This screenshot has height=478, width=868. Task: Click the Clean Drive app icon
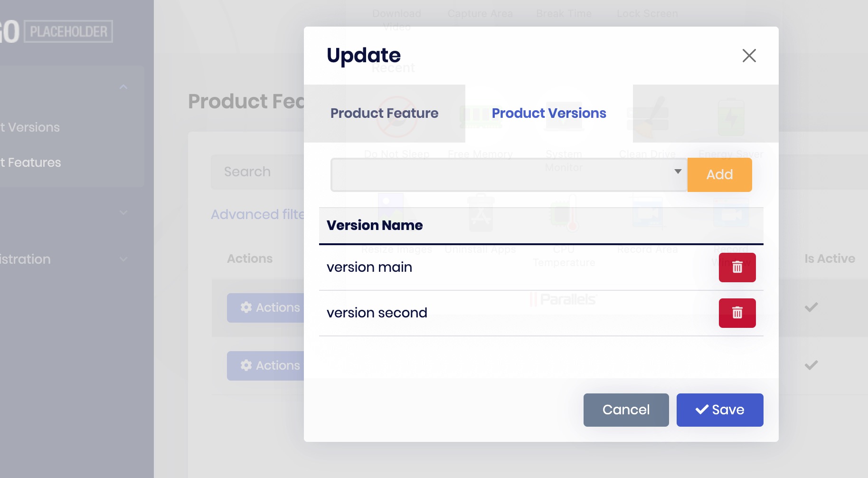click(x=647, y=117)
